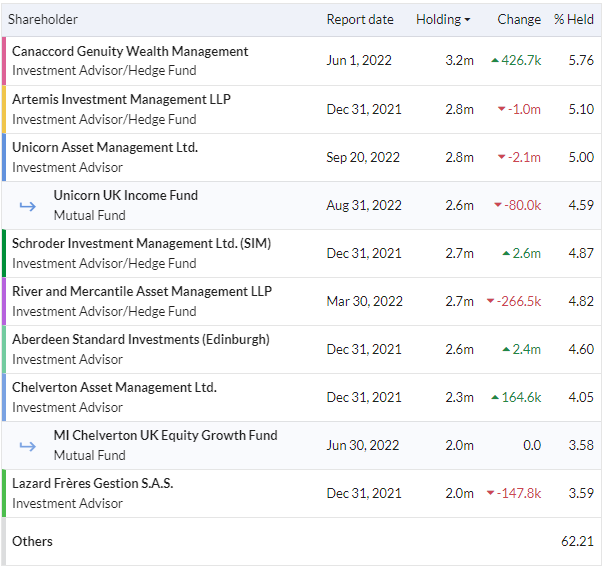Image resolution: width=604 pixels, height=570 pixels.
Task: Select the 5.00 percent held value
Action: (x=581, y=157)
